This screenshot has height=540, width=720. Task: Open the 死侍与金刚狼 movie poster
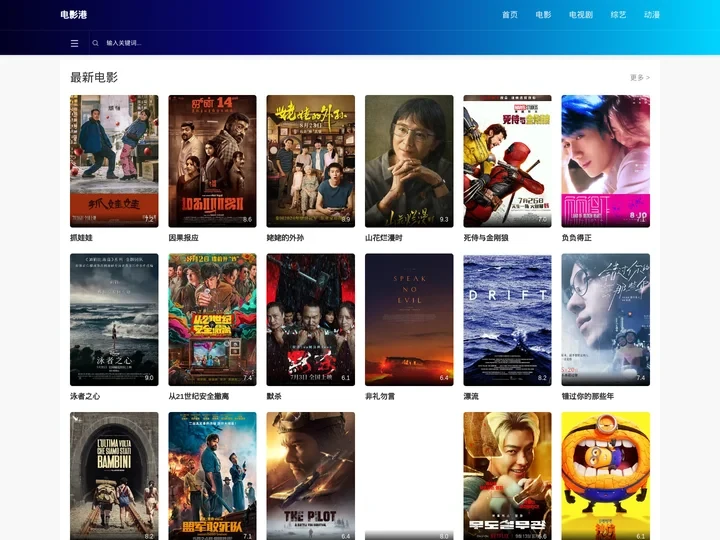[507, 161]
